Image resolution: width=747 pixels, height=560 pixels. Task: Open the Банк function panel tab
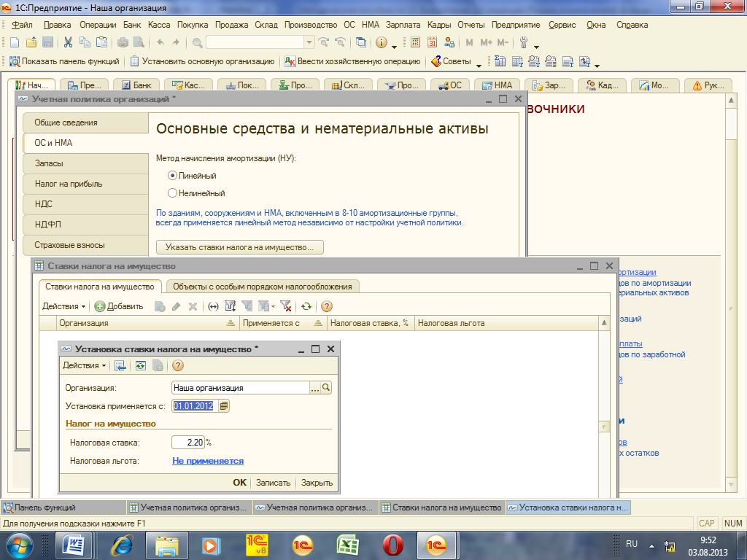click(x=137, y=85)
